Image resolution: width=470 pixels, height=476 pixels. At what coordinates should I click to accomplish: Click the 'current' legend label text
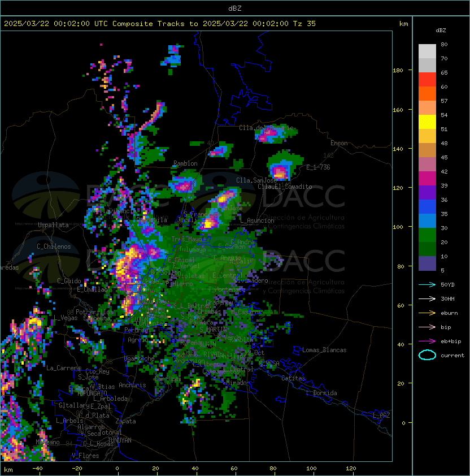[452, 355]
